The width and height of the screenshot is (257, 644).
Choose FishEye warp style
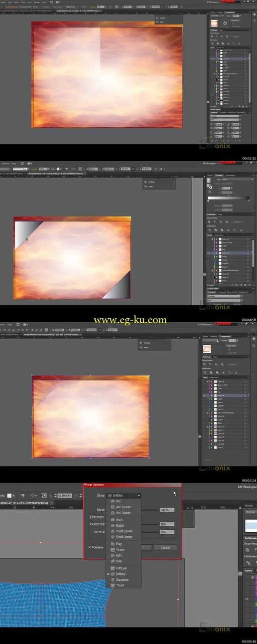pyautogui.click(x=123, y=568)
